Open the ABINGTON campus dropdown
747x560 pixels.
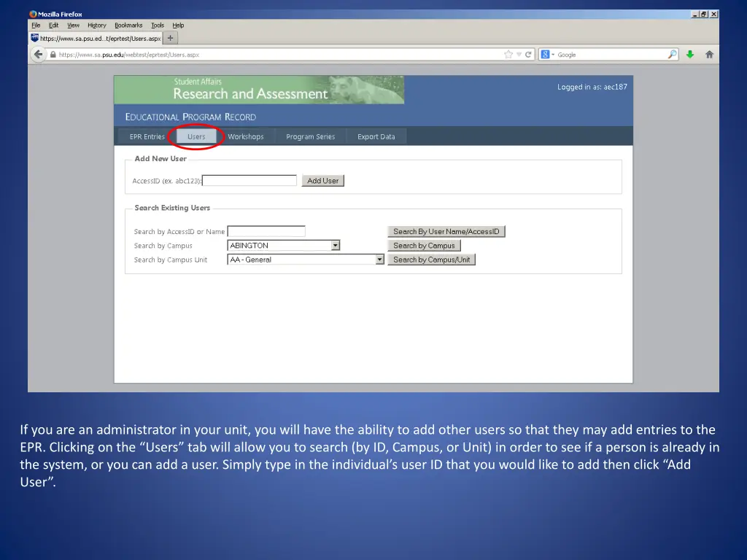point(284,245)
